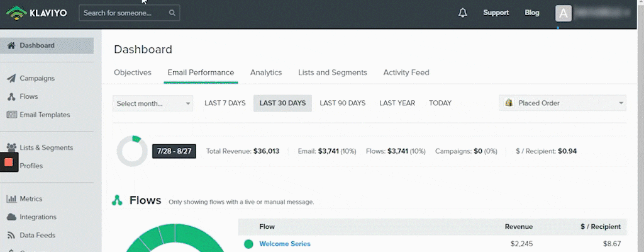Click the green Welcome Series color dot
The image size is (644, 252).
click(248, 244)
